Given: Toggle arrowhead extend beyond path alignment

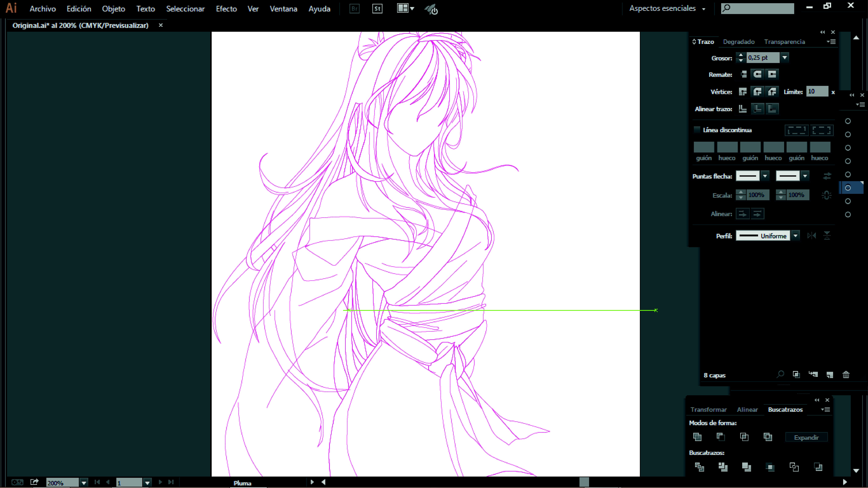Looking at the screenshot, I should click(757, 214).
